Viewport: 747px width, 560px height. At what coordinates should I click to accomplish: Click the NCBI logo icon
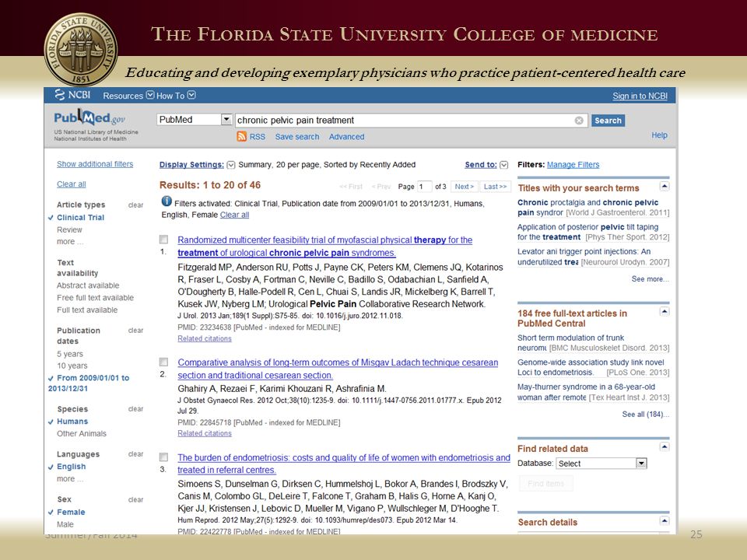point(60,95)
